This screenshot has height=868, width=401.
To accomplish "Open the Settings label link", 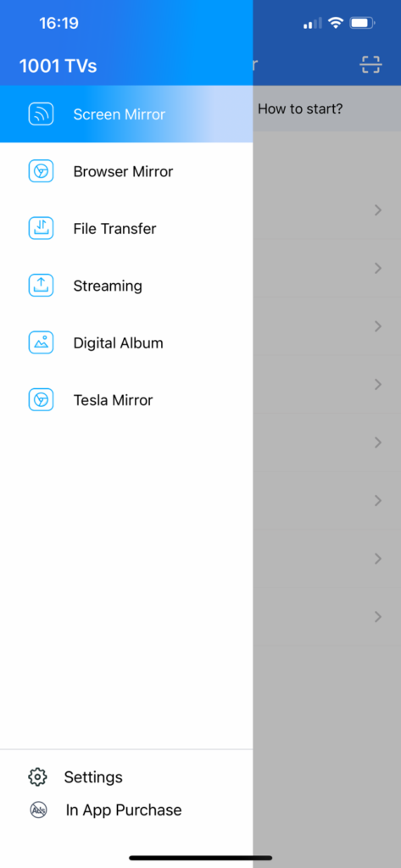I will [x=93, y=776].
